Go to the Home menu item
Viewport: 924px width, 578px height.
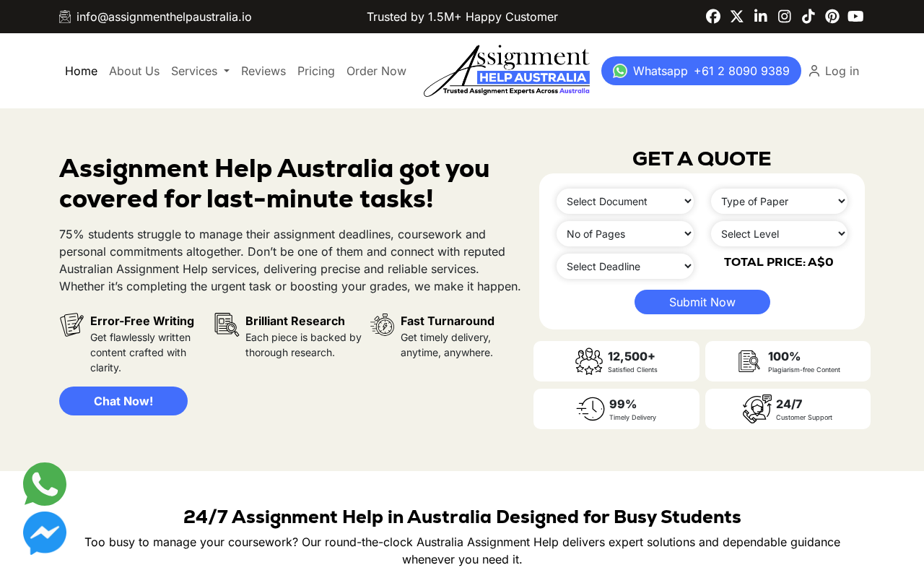tap(81, 71)
